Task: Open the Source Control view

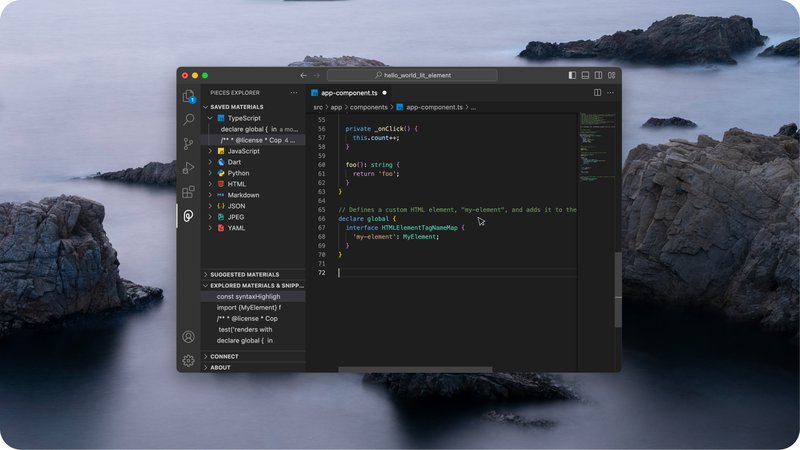Action: click(x=189, y=144)
